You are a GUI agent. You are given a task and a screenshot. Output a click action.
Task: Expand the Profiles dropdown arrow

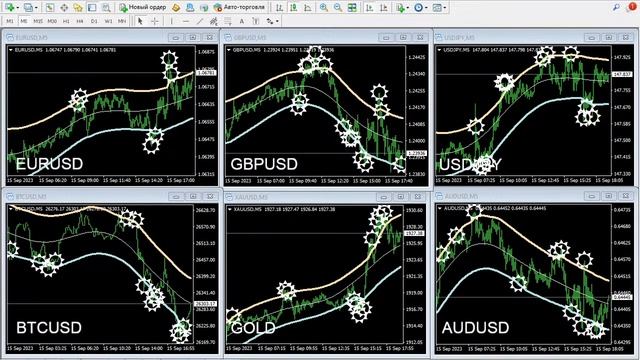[x=36, y=7]
